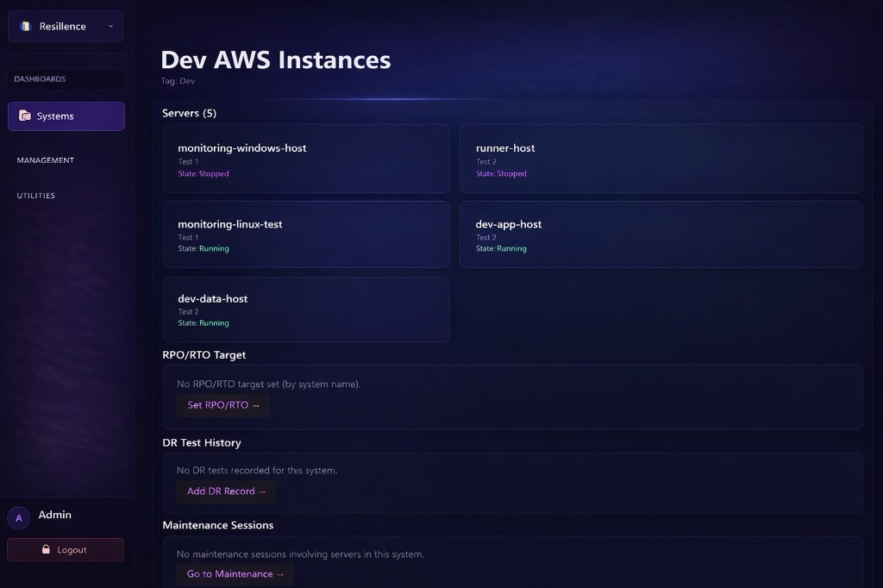Click Running state of monitoring-linux-test

[214, 248]
